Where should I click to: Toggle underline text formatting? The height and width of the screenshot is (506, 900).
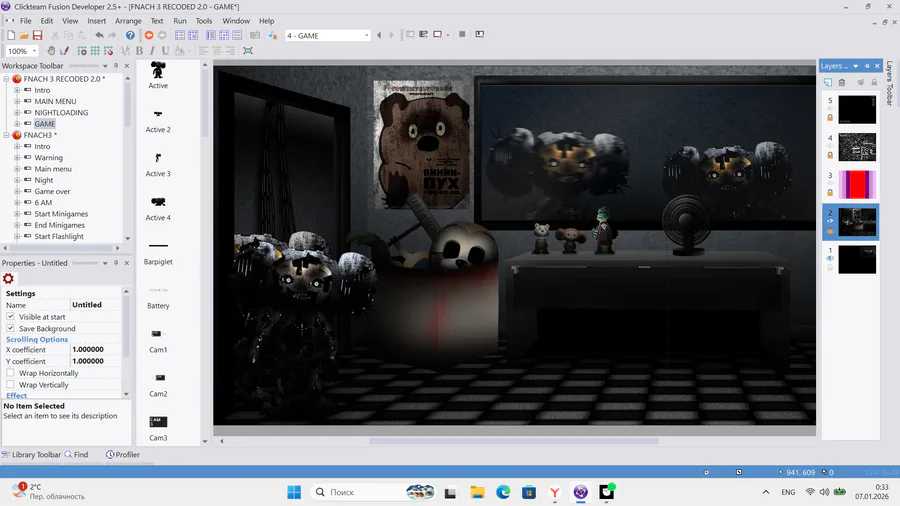165,51
